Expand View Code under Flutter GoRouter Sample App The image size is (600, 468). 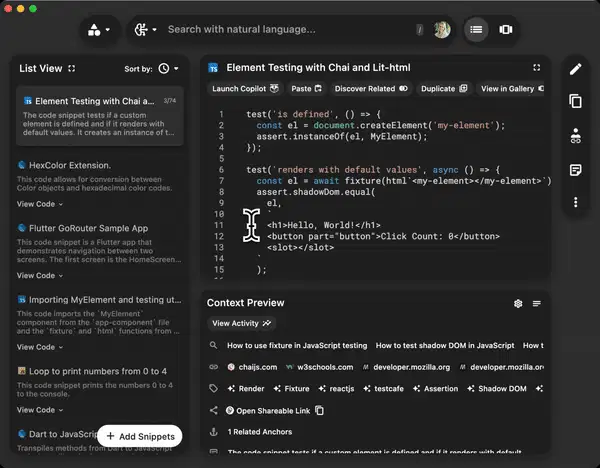coord(40,276)
